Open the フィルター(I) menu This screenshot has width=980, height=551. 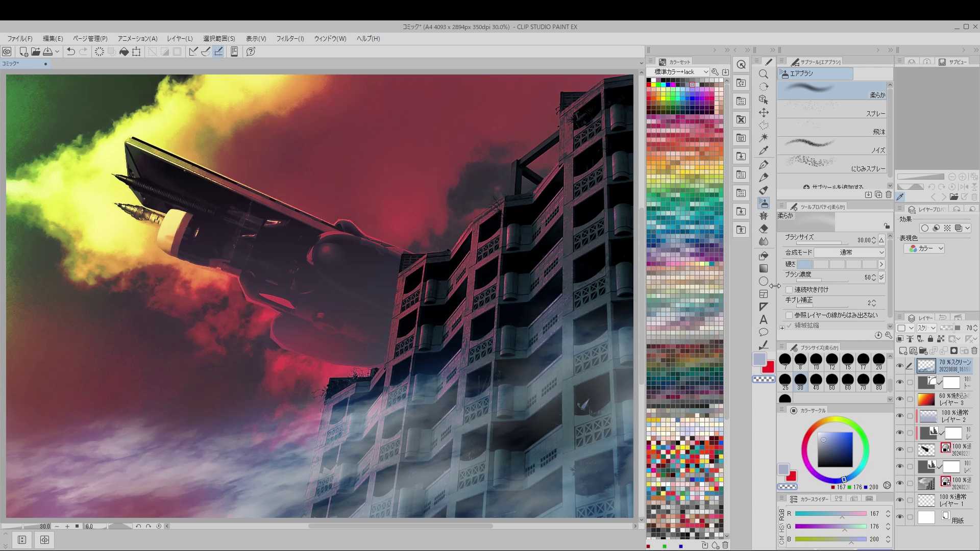click(x=289, y=39)
